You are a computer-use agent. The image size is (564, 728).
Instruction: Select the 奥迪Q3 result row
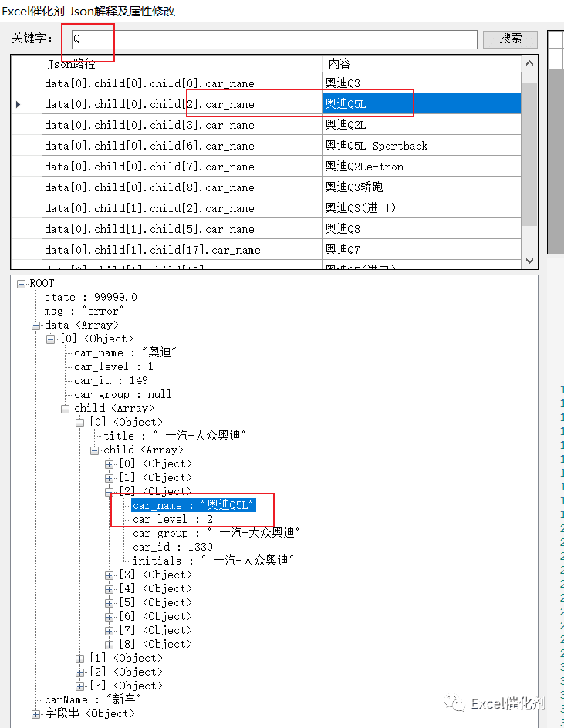coord(265,83)
